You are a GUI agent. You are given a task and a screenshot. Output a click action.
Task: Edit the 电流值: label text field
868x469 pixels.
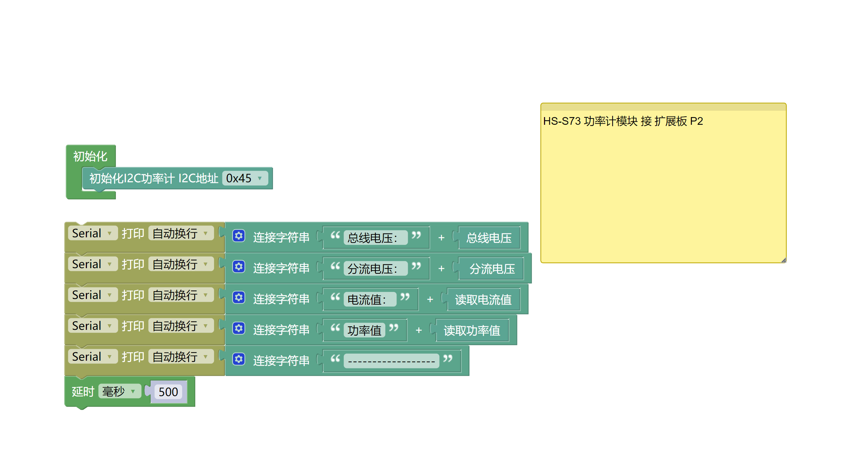pyautogui.click(x=370, y=299)
